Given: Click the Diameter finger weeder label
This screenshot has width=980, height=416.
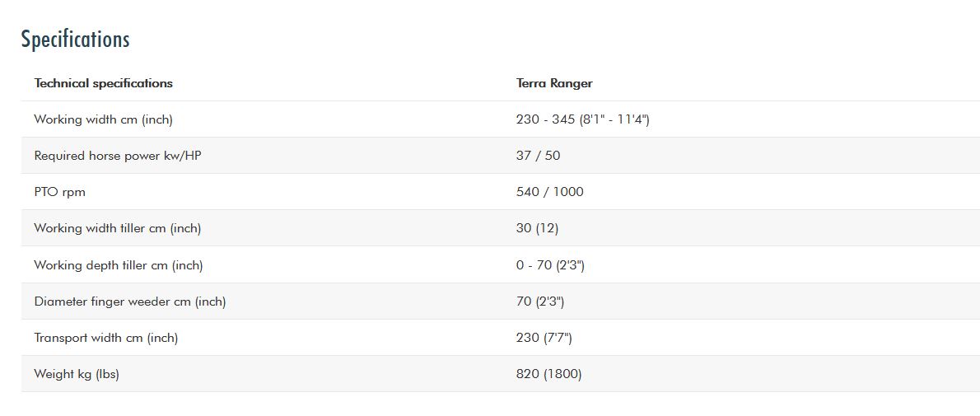Looking at the screenshot, I should click(x=129, y=301).
